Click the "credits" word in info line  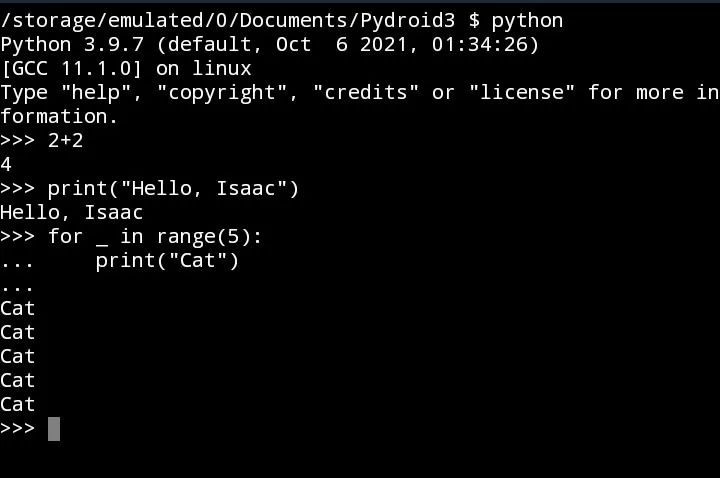click(366, 92)
